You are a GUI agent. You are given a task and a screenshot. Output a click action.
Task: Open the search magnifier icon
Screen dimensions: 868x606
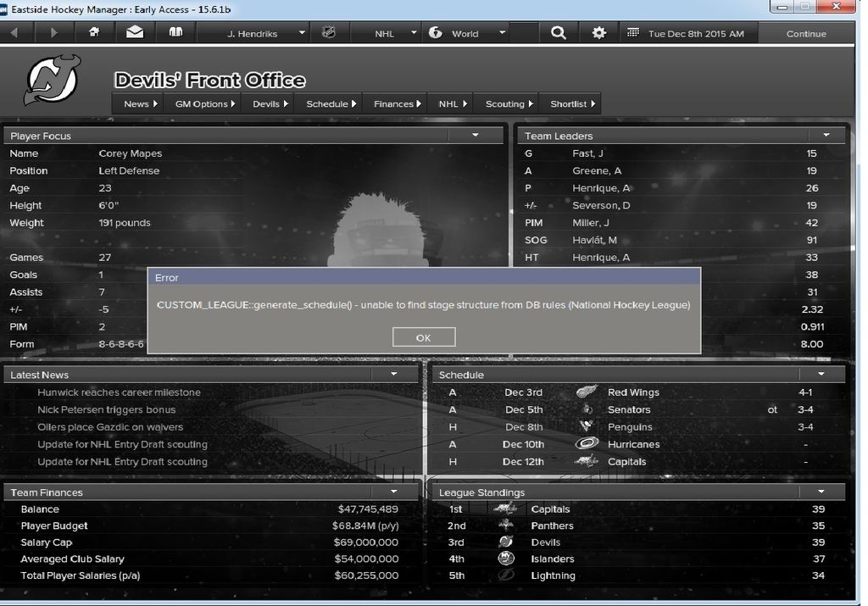[x=559, y=33]
